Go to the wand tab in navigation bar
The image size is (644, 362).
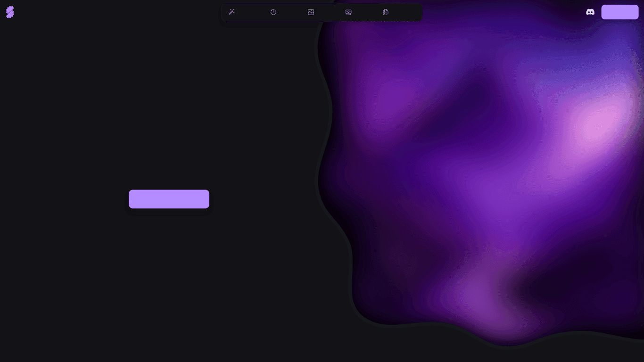point(231,12)
